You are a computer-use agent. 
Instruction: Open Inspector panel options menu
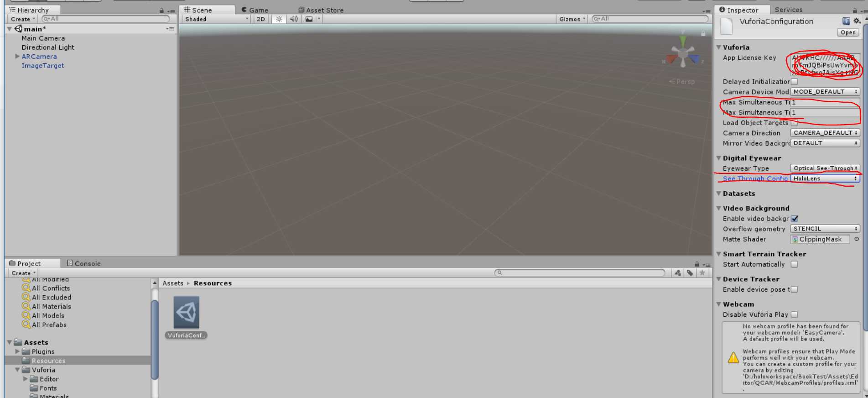pyautogui.click(x=863, y=11)
